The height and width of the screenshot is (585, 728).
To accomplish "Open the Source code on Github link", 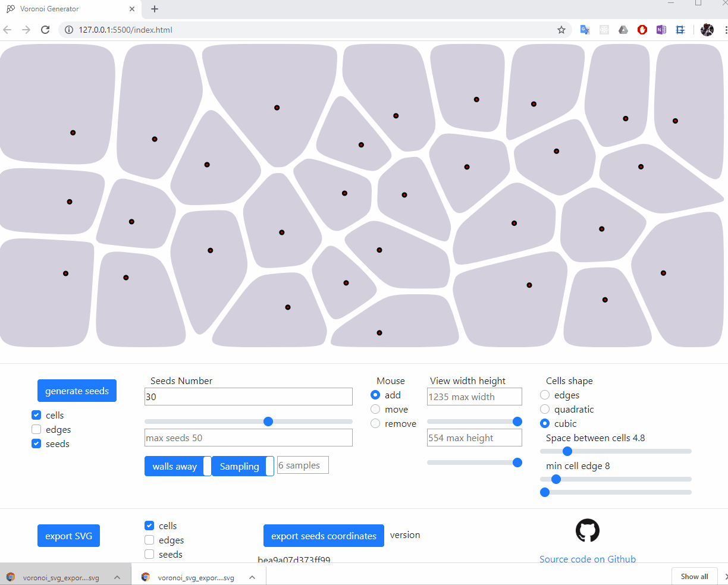I will tap(587, 559).
